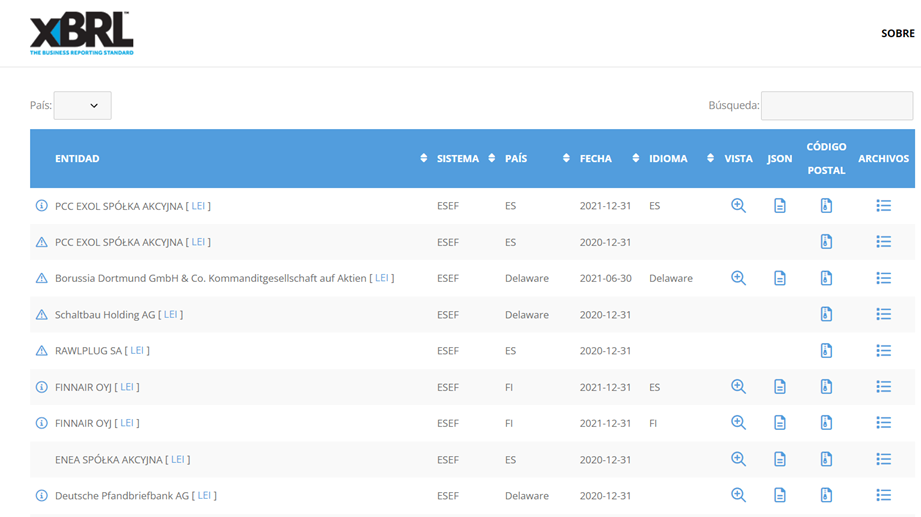Download zip package for FINNAIR OYJ FI-language row
Image resolution: width=921 pixels, height=517 pixels.
point(826,423)
